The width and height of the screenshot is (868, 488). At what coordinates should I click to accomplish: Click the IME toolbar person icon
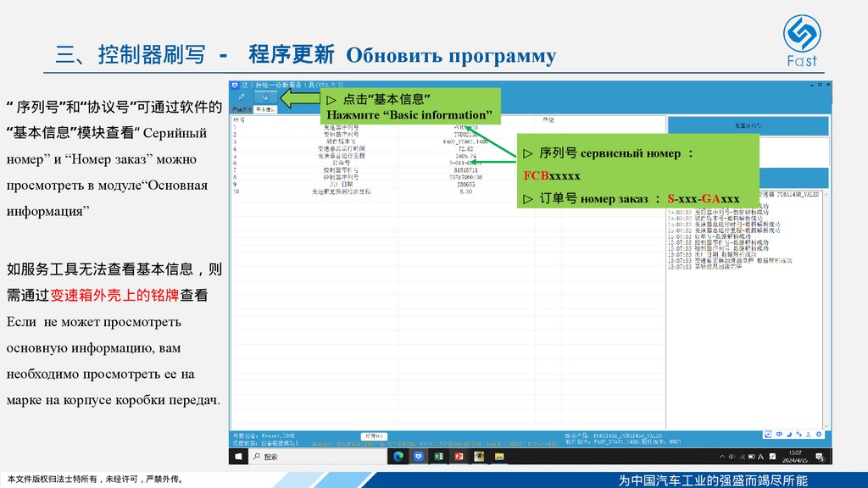[809, 435]
